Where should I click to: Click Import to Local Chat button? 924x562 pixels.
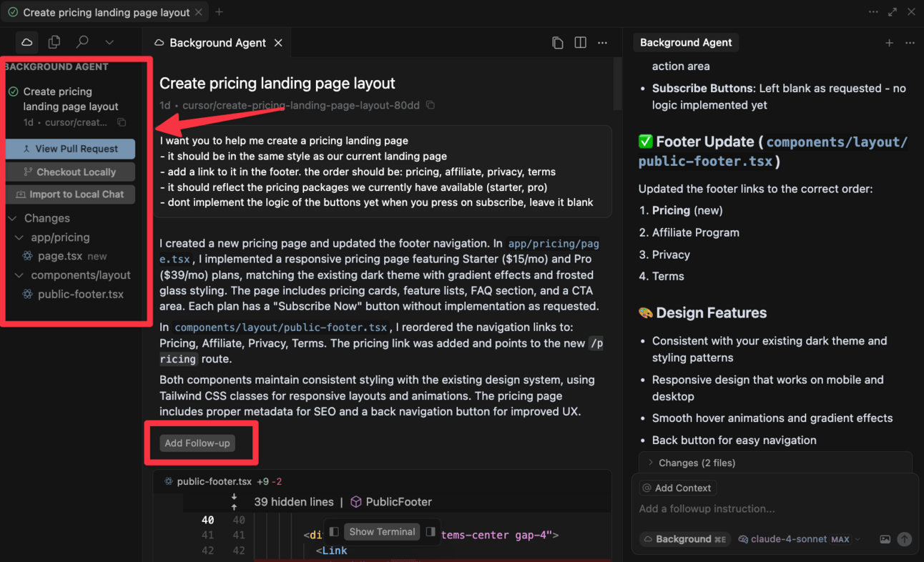tap(70, 194)
